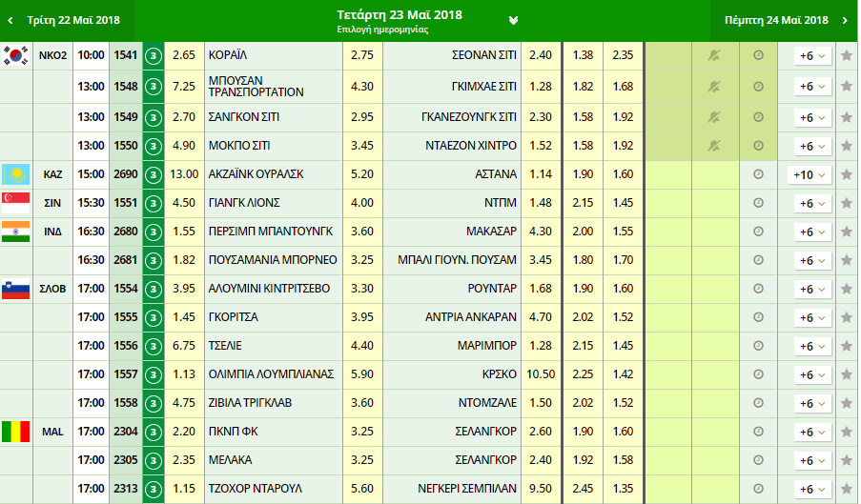Open date selection dropdown arrow in header
The height and width of the screenshot is (504, 861).
tap(514, 19)
